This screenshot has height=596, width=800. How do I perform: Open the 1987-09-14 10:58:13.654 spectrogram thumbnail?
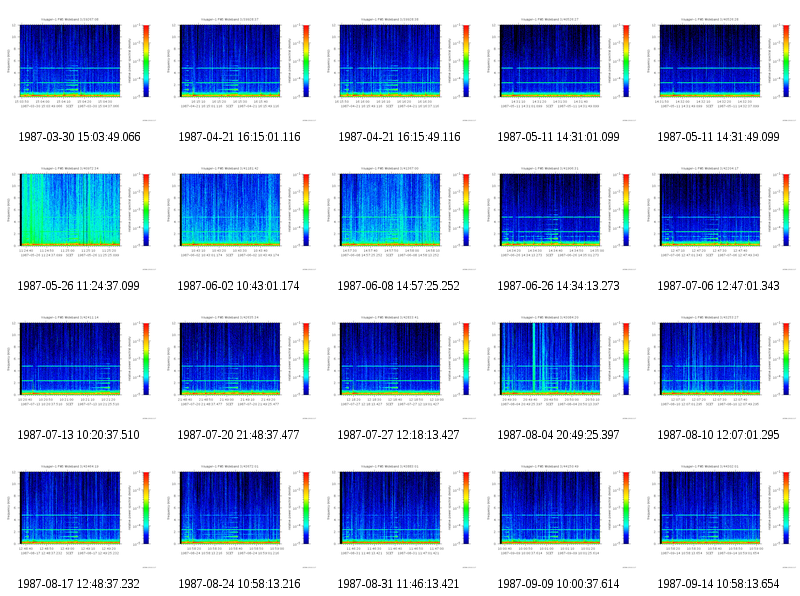(719, 516)
